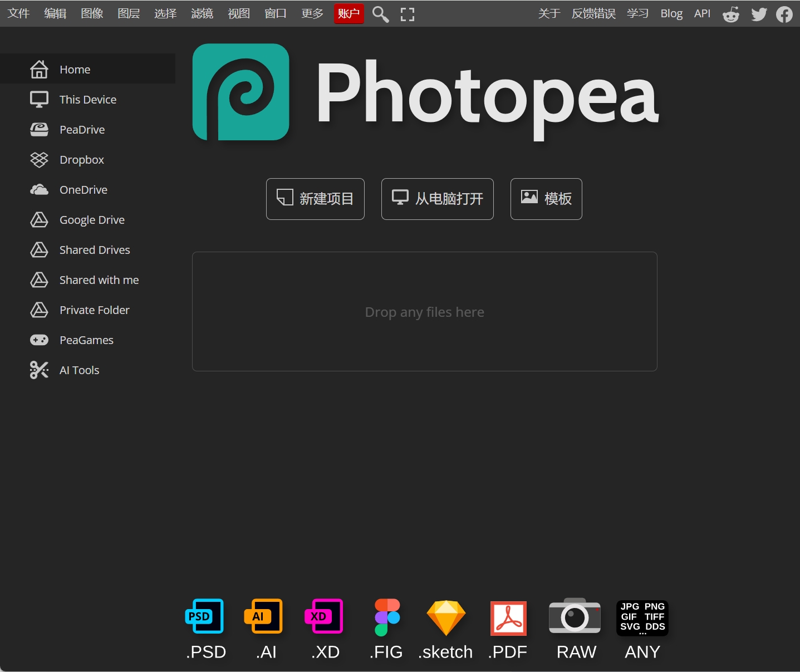This screenshot has height=672, width=800.
Task: Click the Shared with me drive icon
Action: [39, 280]
